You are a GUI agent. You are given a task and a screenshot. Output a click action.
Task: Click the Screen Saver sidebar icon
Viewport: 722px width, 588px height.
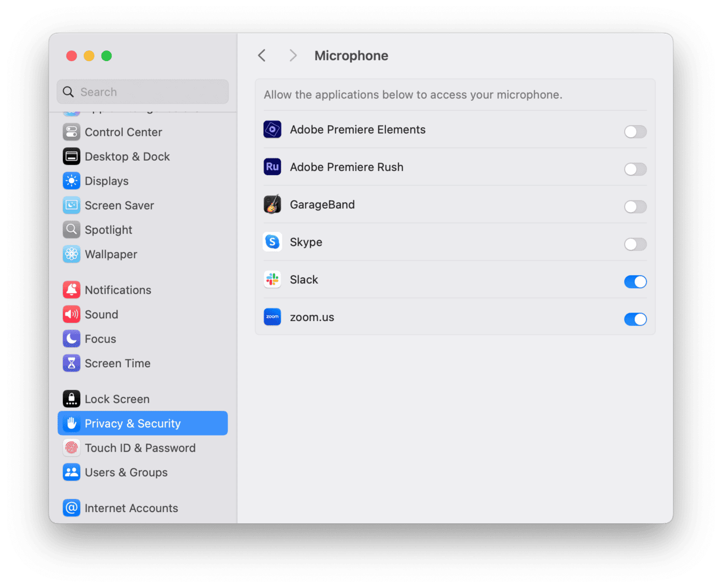(71, 205)
